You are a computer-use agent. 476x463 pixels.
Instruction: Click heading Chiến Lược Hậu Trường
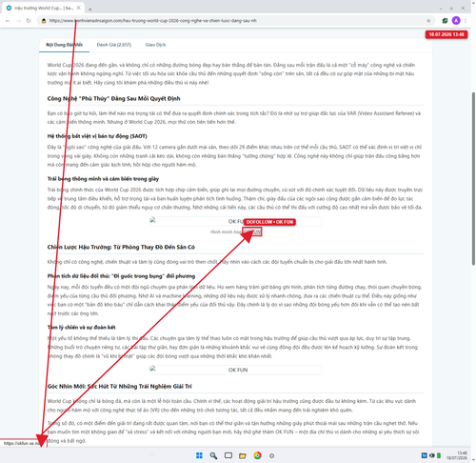pos(121,247)
